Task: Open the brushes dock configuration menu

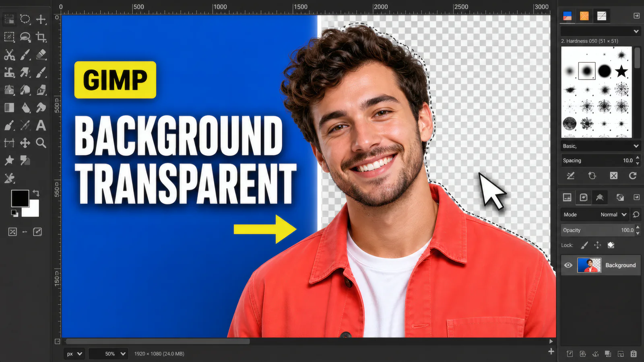Action: 636,16
